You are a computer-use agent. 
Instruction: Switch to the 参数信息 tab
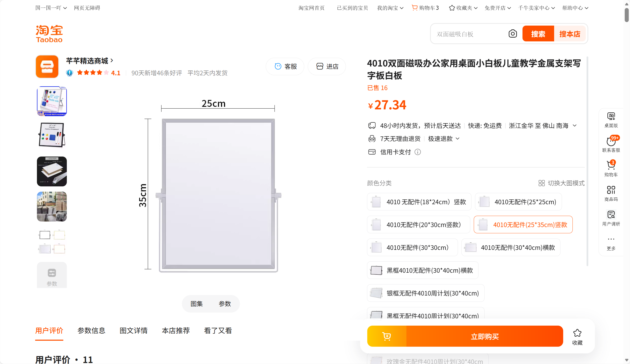point(91,331)
